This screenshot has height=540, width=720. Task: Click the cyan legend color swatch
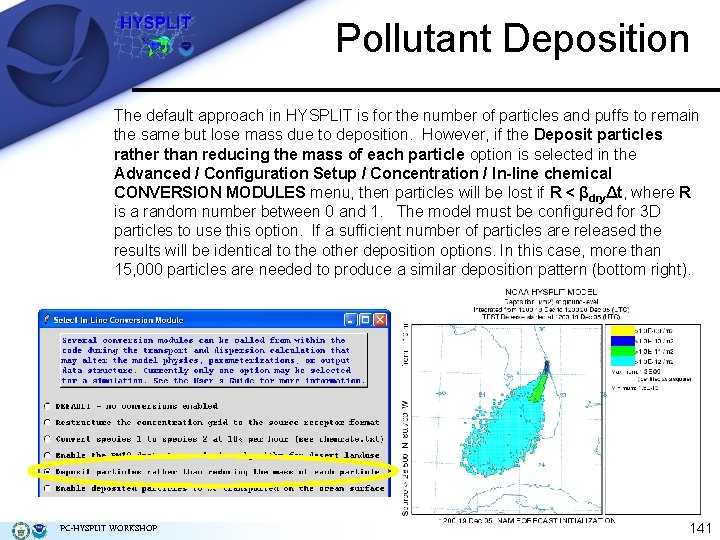coord(622,361)
